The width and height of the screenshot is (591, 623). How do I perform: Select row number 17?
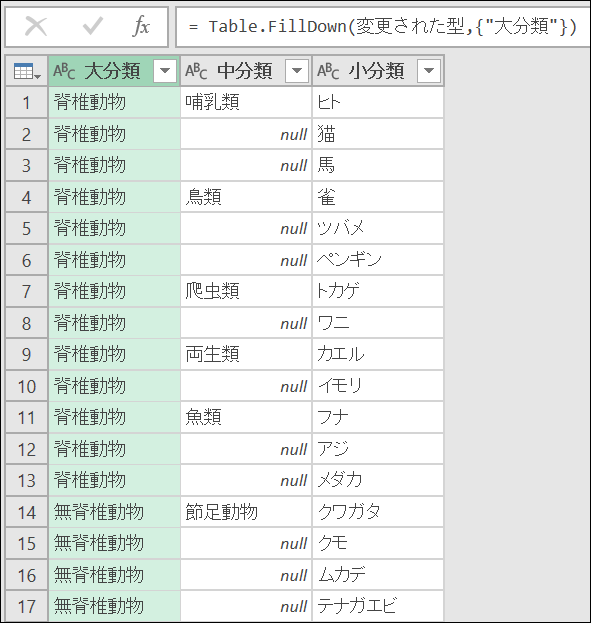coord(27,606)
